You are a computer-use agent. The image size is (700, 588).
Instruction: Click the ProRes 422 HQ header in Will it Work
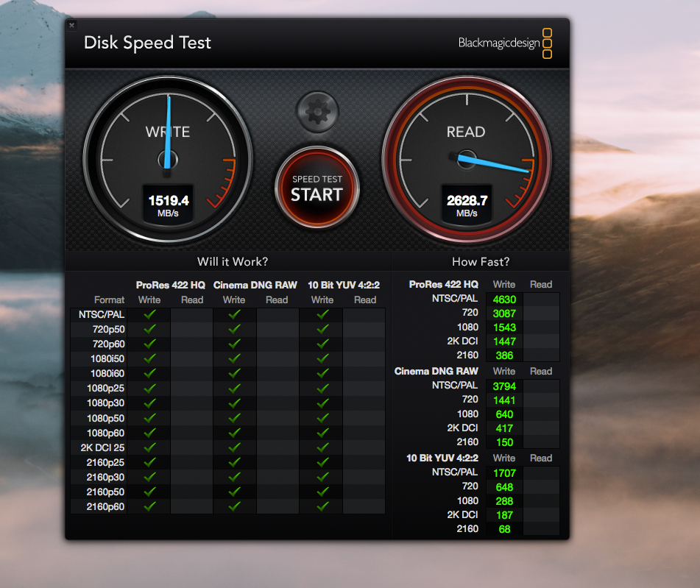[171, 285]
